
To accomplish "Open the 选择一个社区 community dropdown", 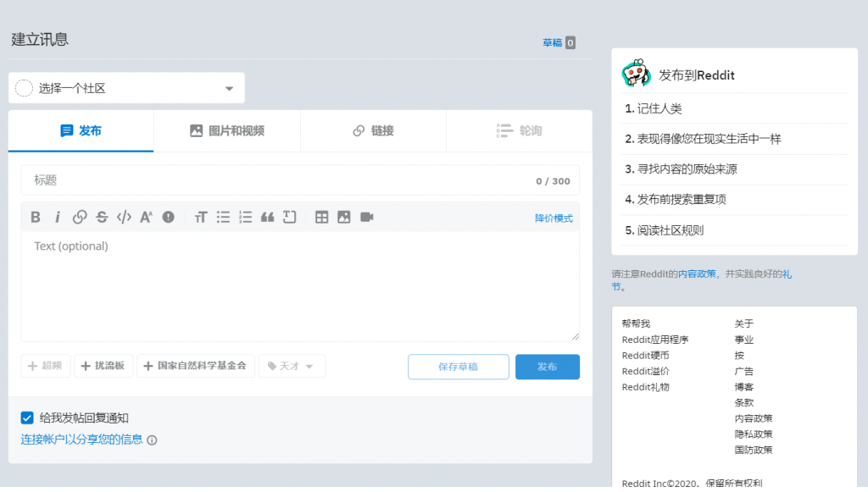I will click(126, 88).
